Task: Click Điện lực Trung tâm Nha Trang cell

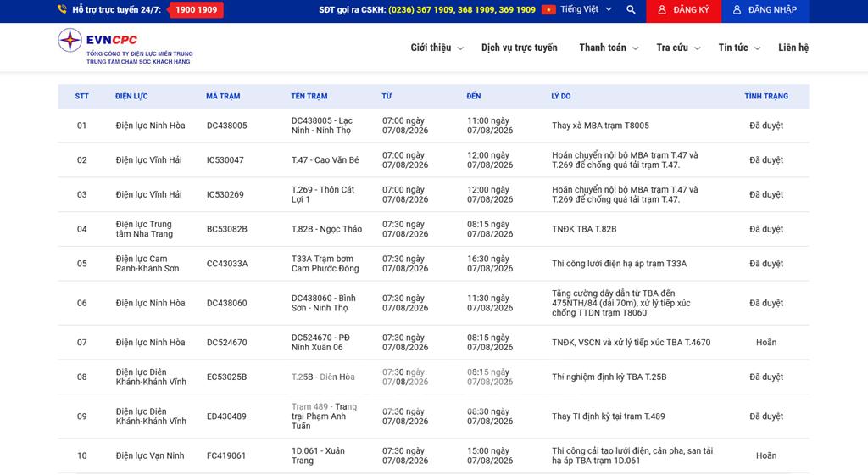Action: [x=144, y=229]
